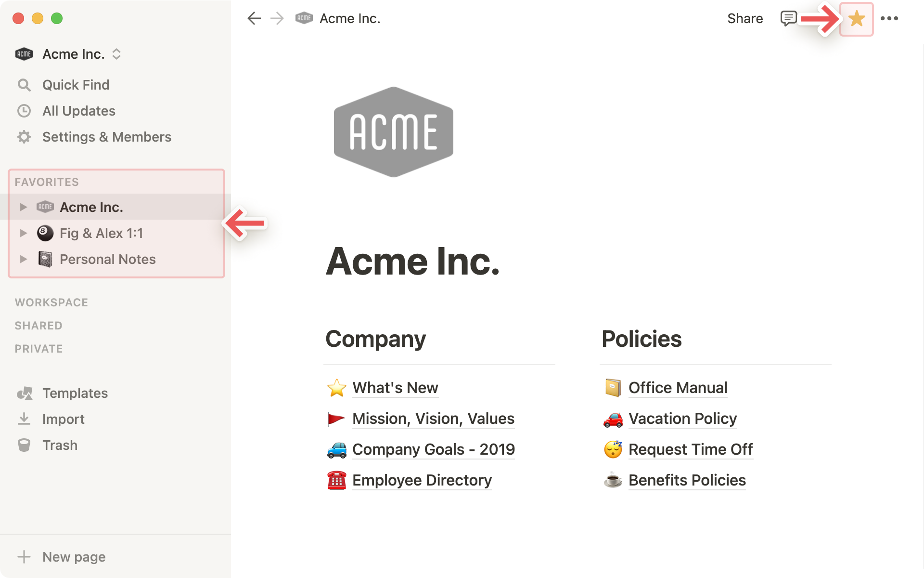Expand the Acme Inc. sidebar item
This screenshot has height=578, width=924.
pos(23,207)
